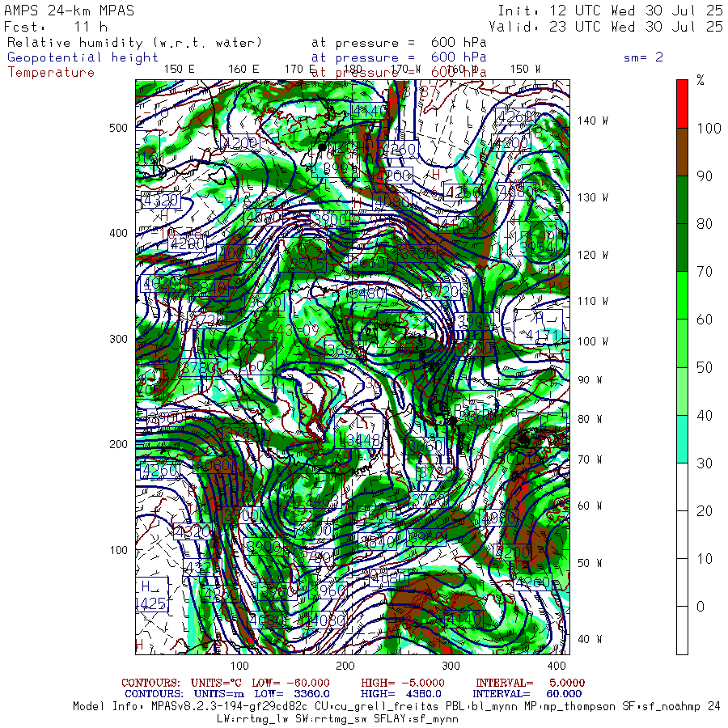Click the '400' tick on left axis

(x=118, y=233)
